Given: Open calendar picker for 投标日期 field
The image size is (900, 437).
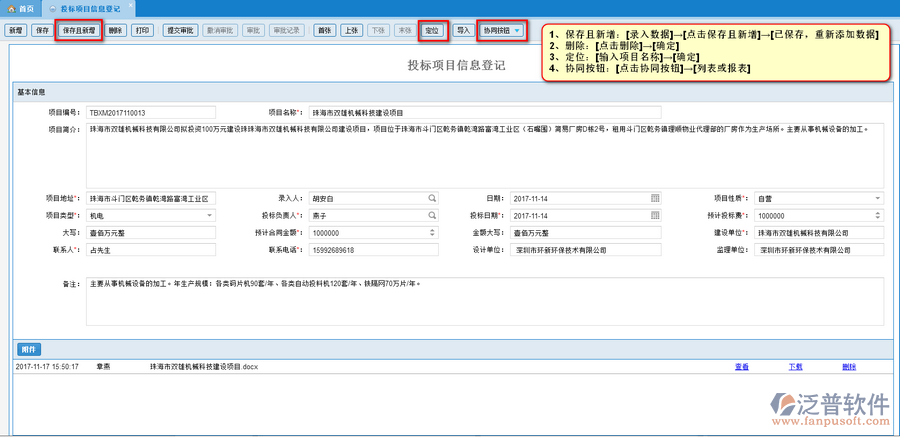Looking at the screenshot, I should (x=655, y=215).
